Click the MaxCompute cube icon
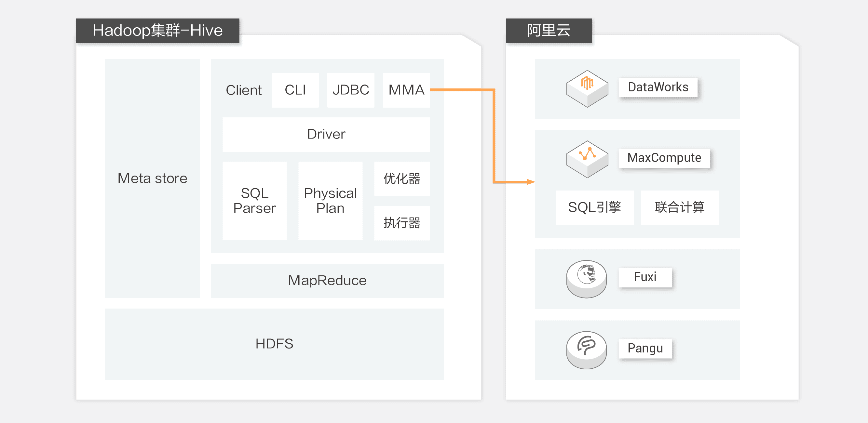 tap(587, 159)
